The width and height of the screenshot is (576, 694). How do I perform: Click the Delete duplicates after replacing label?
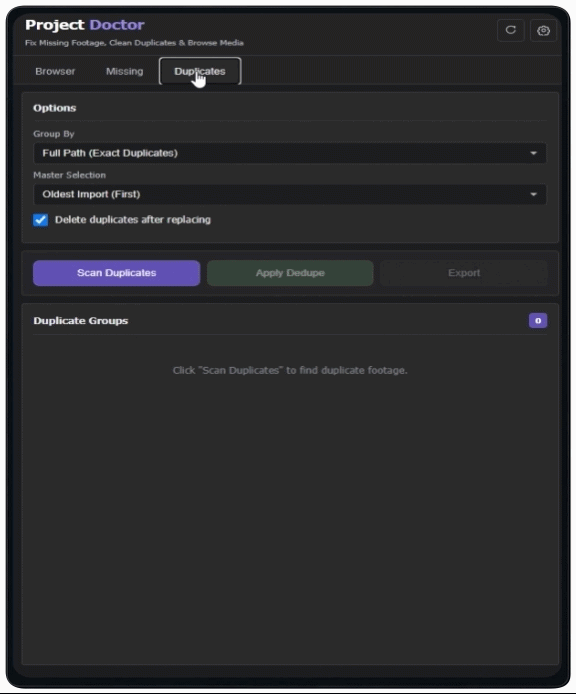coord(133,220)
